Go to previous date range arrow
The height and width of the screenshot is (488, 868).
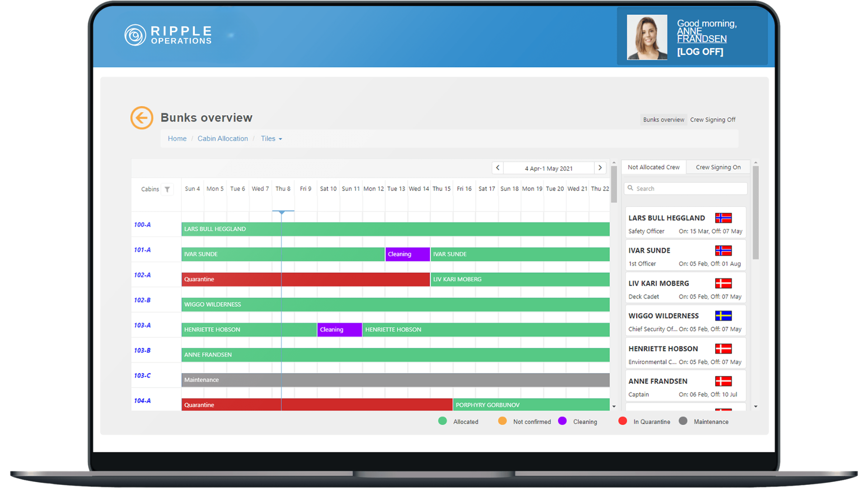pos(498,168)
